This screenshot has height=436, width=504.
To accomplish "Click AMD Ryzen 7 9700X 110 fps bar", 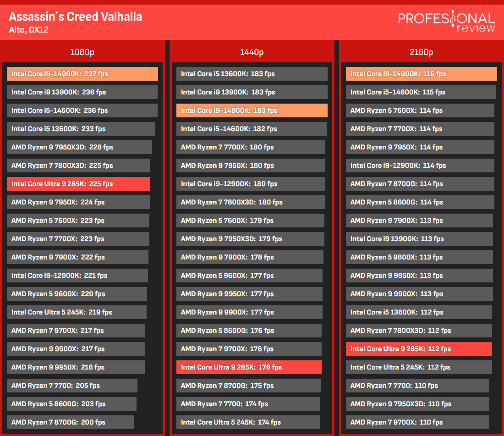I will [x=417, y=422].
